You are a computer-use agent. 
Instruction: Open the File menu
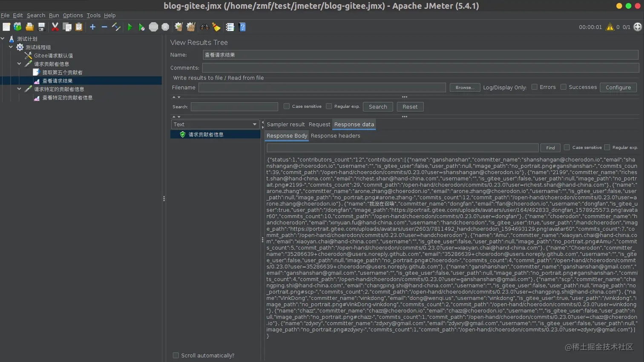click(x=5, y=15)
